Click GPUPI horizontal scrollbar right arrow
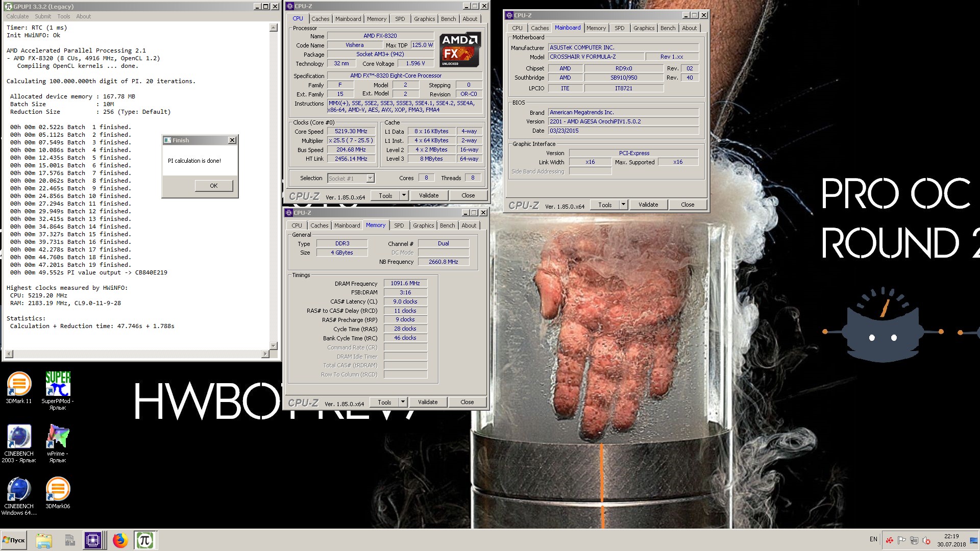The image size is (980, 551). [265, 354]
